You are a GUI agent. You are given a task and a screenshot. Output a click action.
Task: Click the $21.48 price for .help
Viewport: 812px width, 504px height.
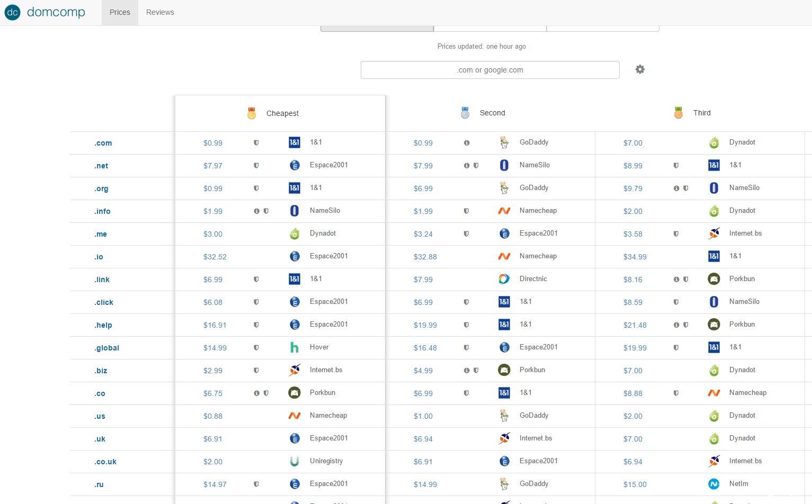[635, 325]
